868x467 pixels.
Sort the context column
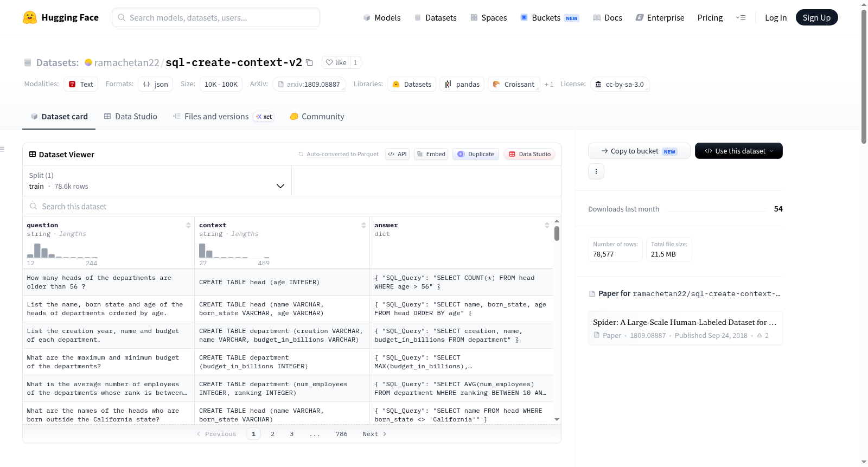coord(363,225)
